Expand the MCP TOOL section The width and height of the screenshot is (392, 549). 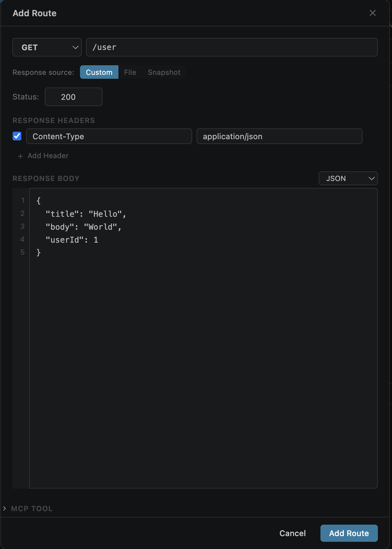point(32,508)
